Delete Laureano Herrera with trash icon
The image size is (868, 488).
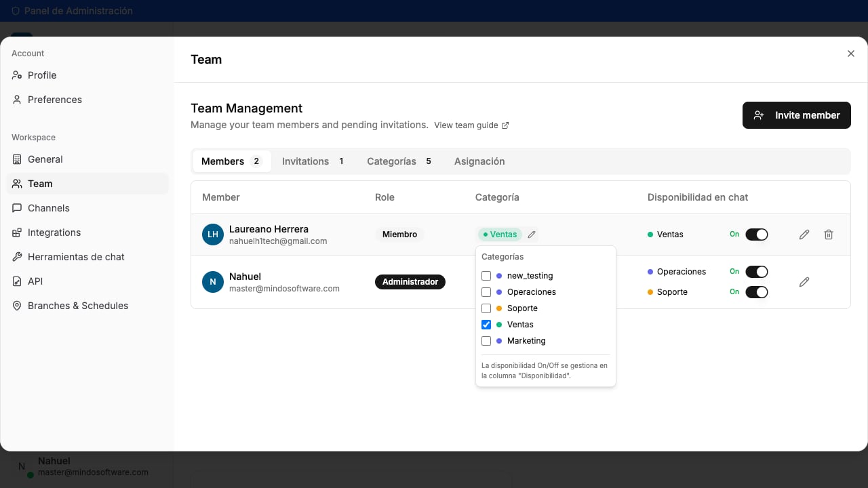(x=829, y=235)
